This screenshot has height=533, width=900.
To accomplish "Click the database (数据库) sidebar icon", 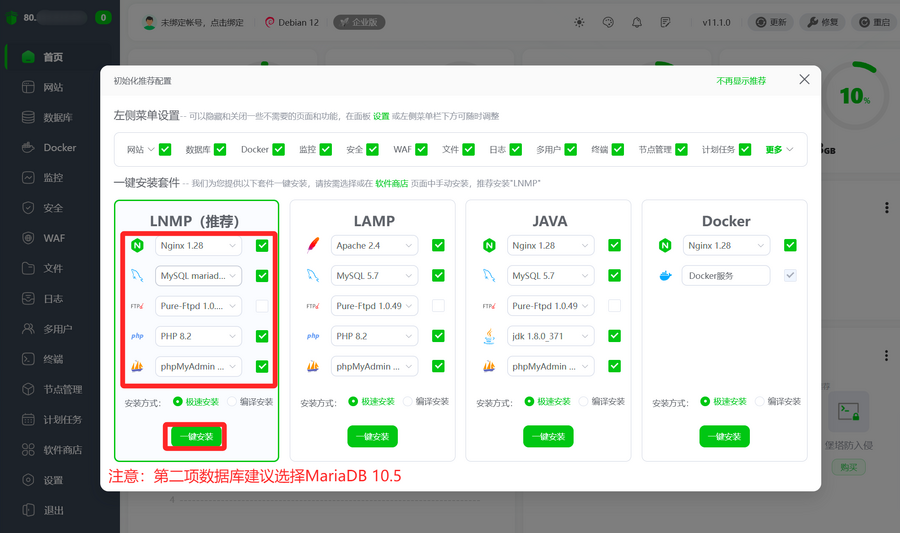I will point(28,117).
